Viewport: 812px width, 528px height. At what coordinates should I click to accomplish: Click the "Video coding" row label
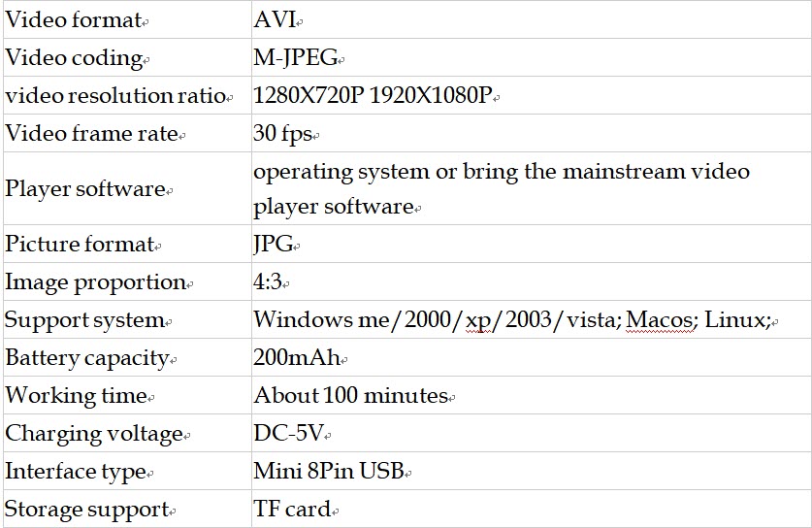coord(74,58)
